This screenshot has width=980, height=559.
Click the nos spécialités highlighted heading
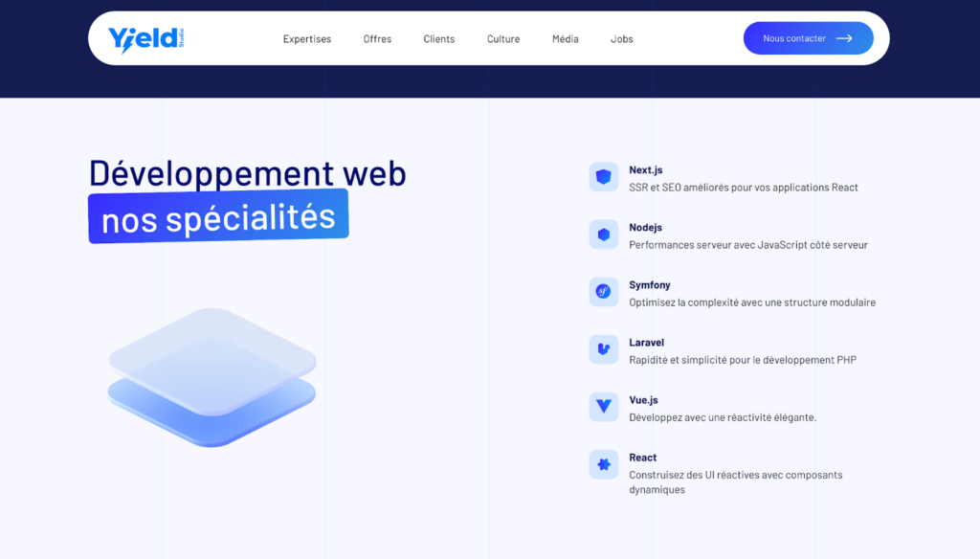pyautogui.click(x=218, y=217)
